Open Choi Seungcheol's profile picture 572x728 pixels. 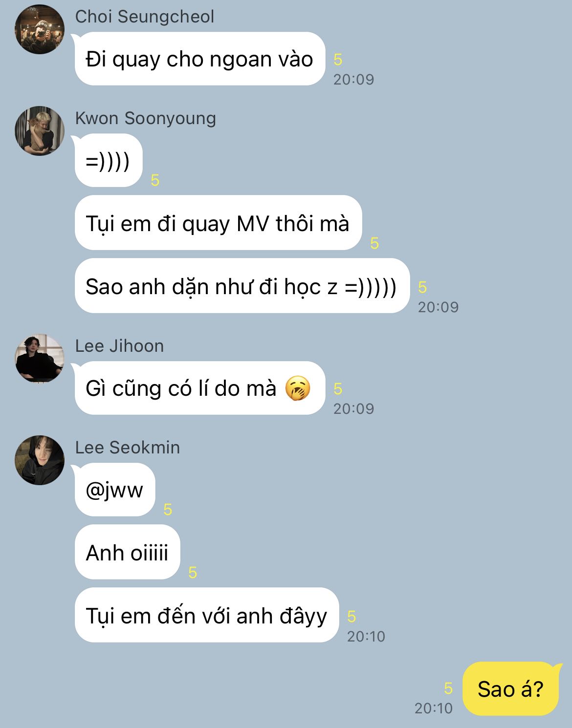(40, 29)
